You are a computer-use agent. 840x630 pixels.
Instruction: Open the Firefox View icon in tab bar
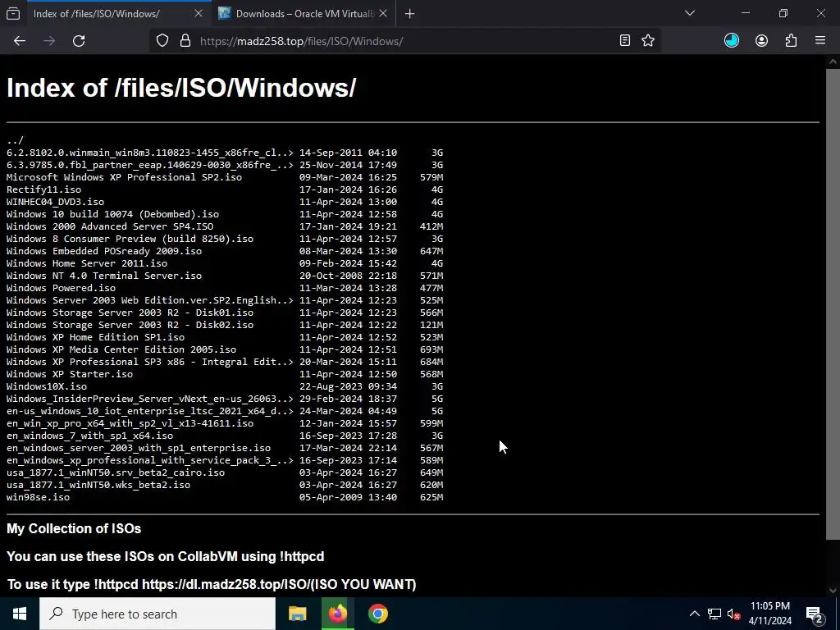[x=13, y=13]
